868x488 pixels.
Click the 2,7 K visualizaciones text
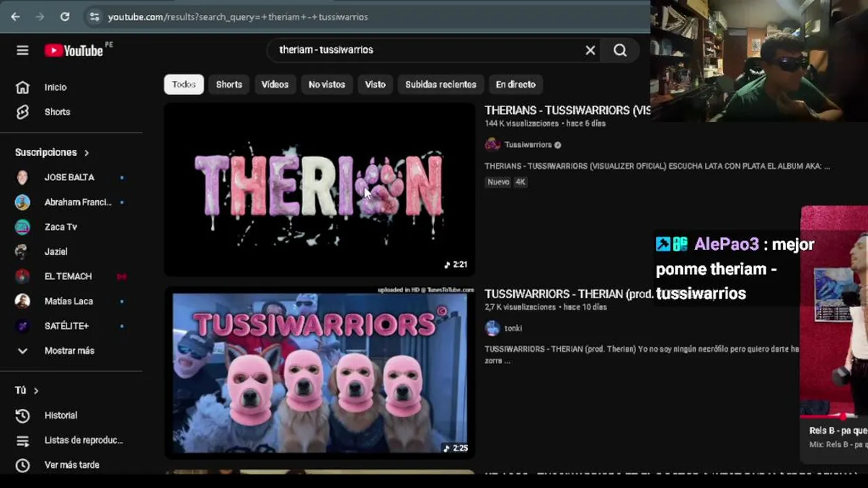[x=521, y=308]
